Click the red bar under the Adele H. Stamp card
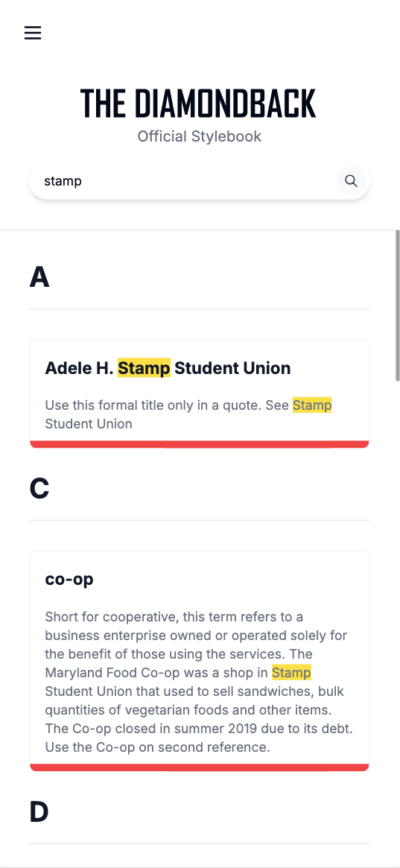400x868 pixels. [199, 444]
